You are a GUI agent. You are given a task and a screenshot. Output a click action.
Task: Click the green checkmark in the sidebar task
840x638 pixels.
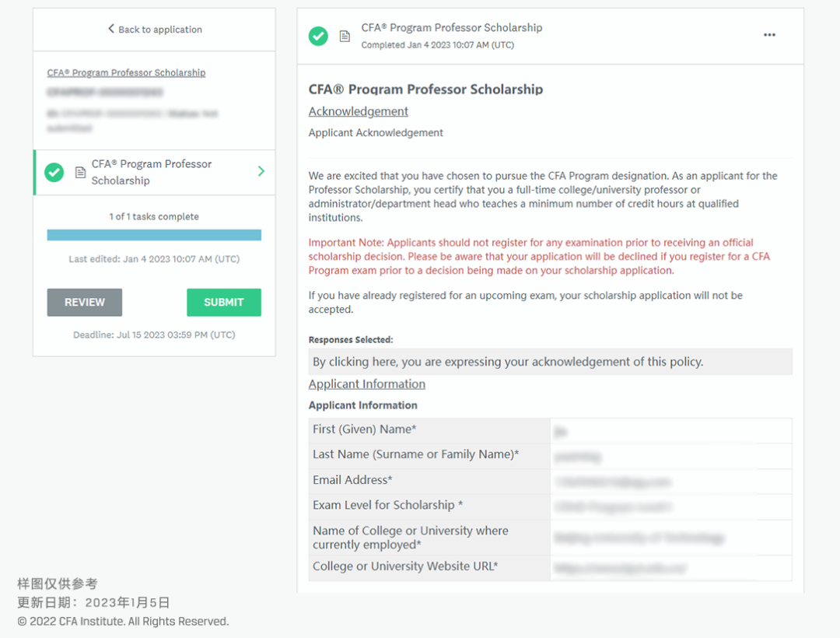[x=54, y=172]
